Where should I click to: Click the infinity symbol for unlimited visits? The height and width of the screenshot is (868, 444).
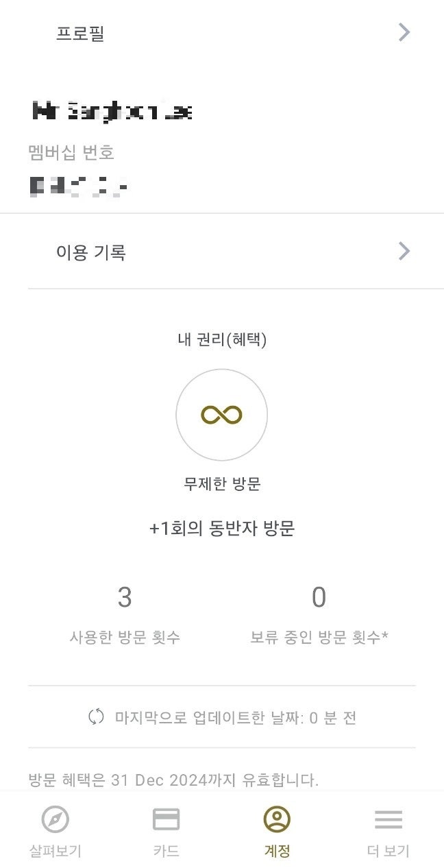pos(221,414)
